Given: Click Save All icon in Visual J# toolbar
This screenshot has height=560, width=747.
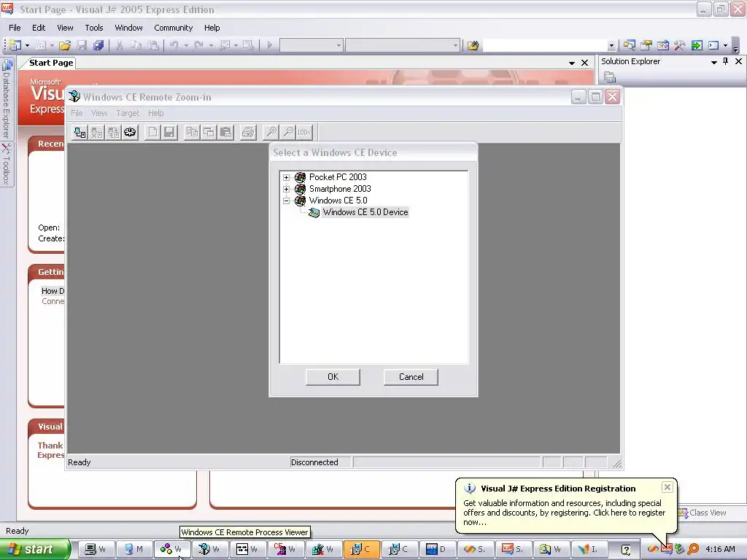Looking at the screenshot, I should 98,45.
